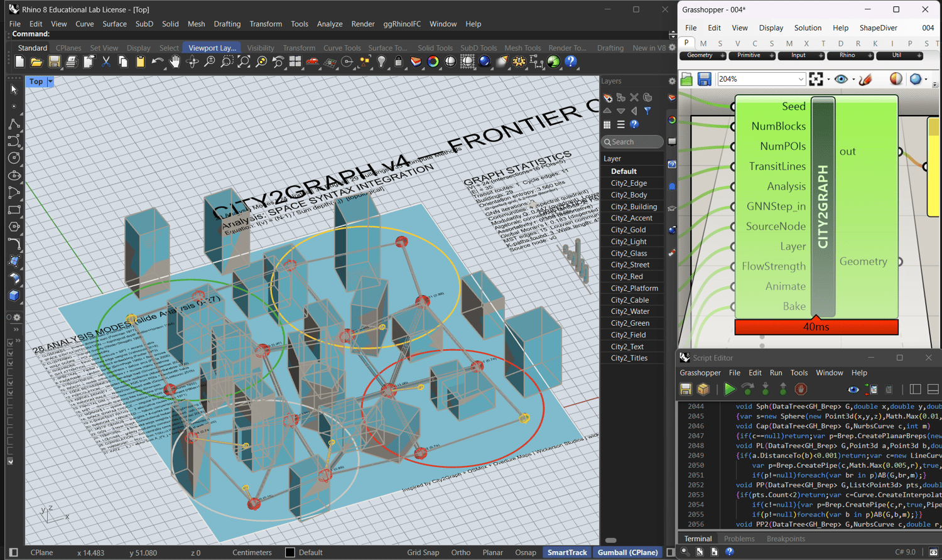
Task: Select the City2_Glass layer
Action: point(629,253)
